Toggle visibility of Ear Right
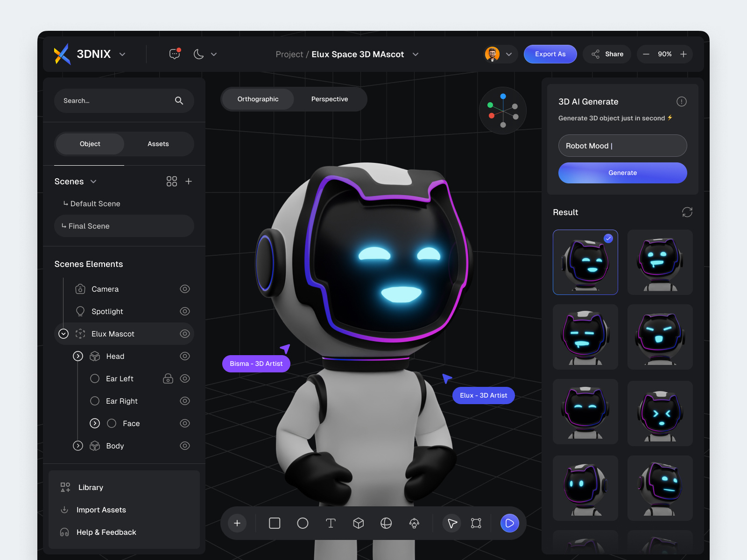The image size is (747, 560). [185, 401]
